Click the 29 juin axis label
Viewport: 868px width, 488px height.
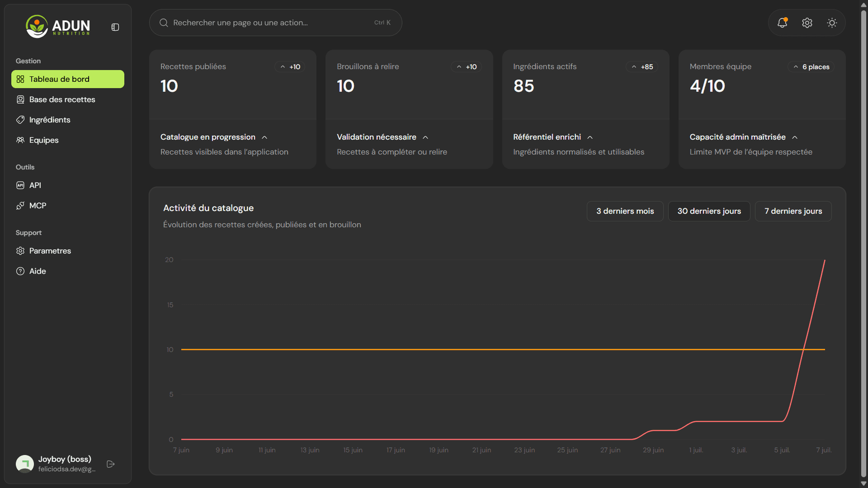point(653,450)
